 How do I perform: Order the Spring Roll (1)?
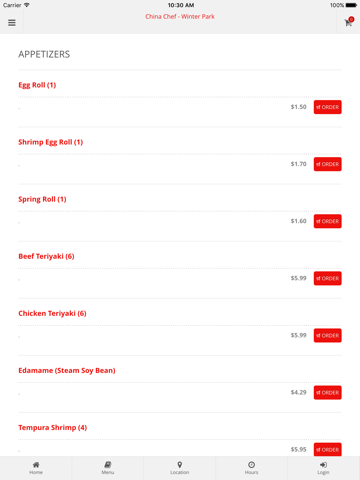click(x=327, y=221)
